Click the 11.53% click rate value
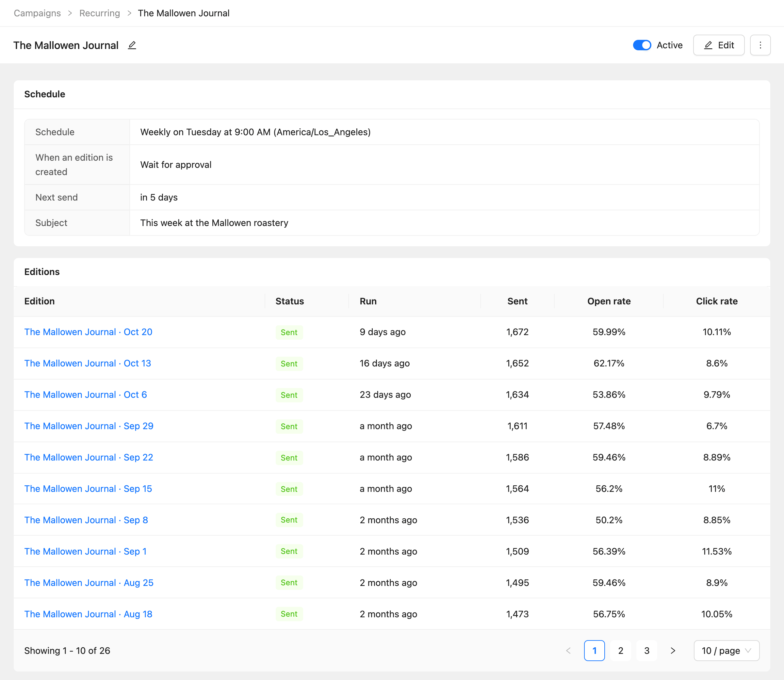Image resolution: width=784 pixels, height=680 pixels. click(716, 551)
